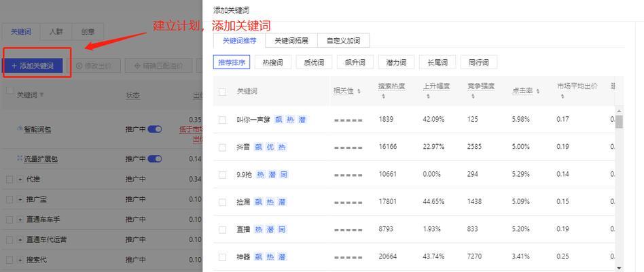Select the 同行词 filter

(478, 63)
